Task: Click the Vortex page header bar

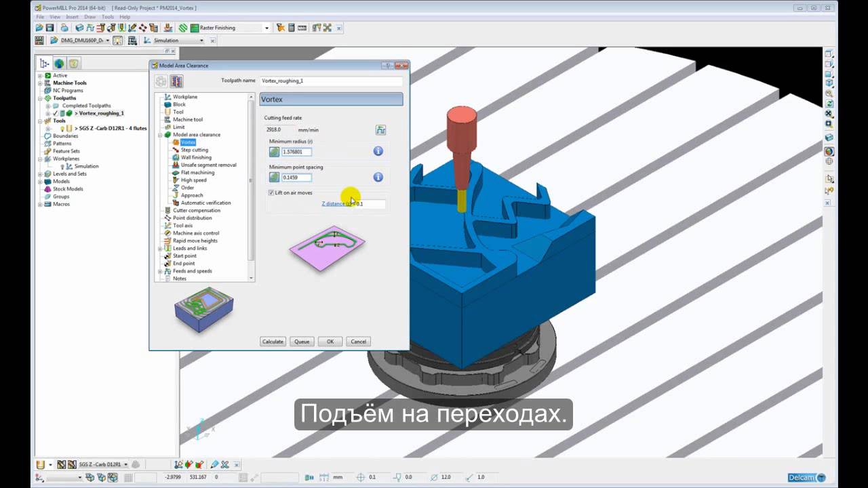Action: [331, 99]
